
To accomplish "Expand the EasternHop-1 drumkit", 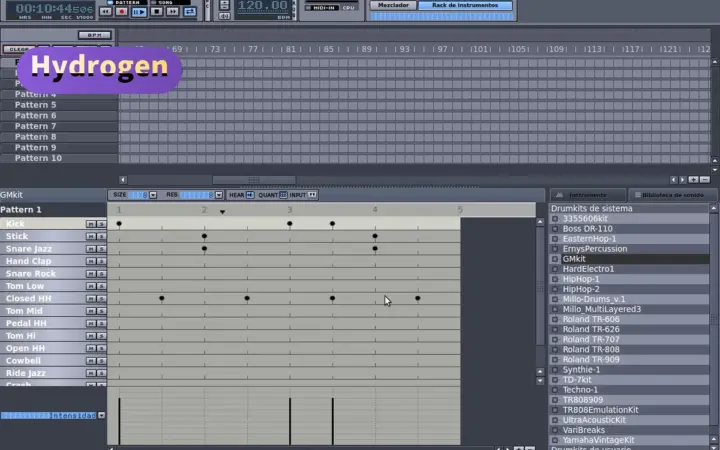I will pyautogui.click(x=555, y=239).
